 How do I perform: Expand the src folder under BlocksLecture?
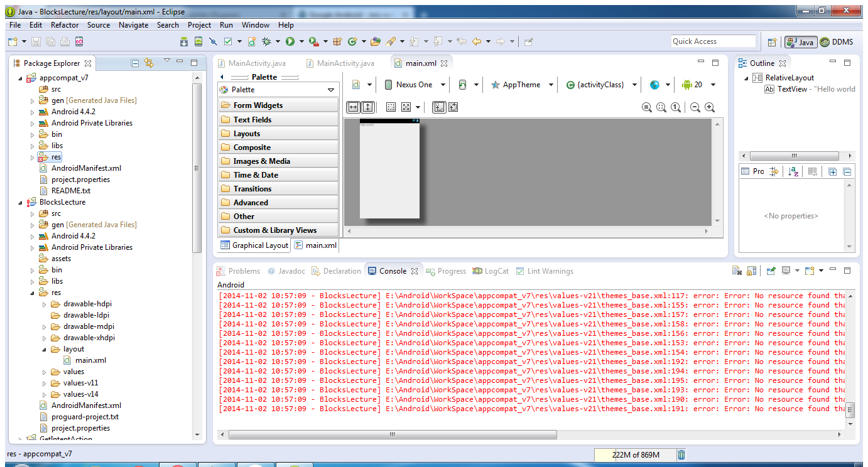(x=33, y=213)
